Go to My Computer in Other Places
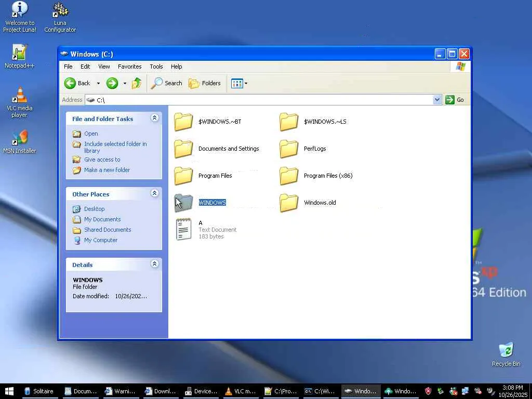Image resolution: width=532 pixels, height=399 pixels. 101,240
